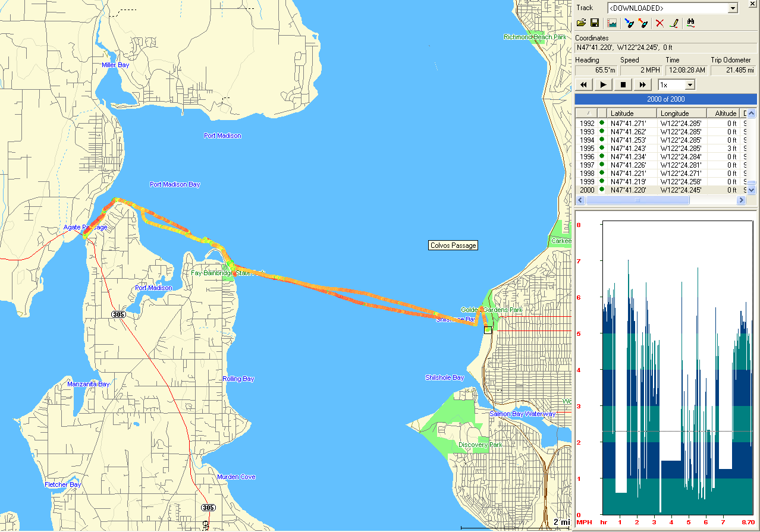This screenshot has height=532, width=760.
Task: Rewind track playback
Action: tap(584, 85)
